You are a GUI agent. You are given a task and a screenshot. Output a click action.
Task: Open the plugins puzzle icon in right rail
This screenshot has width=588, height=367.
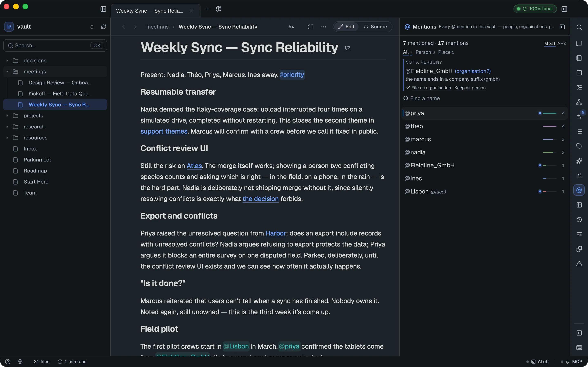(x=579, y=249)
